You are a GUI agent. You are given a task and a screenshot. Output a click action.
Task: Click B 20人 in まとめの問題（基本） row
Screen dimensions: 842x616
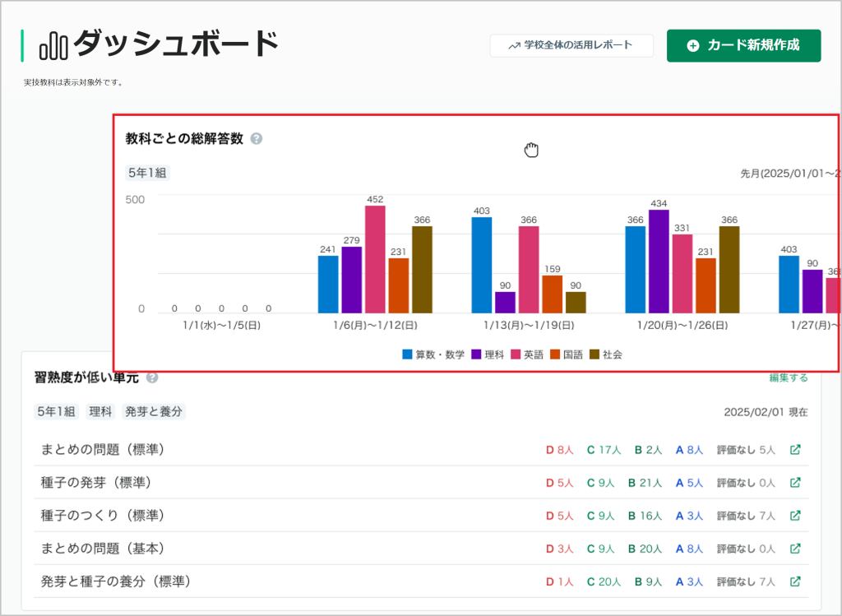coord(645,549)
